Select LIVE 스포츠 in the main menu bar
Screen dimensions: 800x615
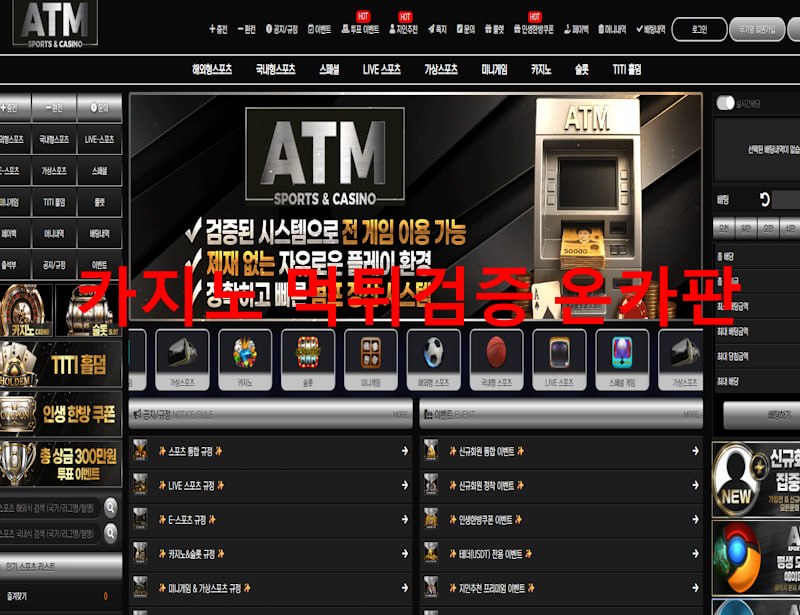click(382, 69)
